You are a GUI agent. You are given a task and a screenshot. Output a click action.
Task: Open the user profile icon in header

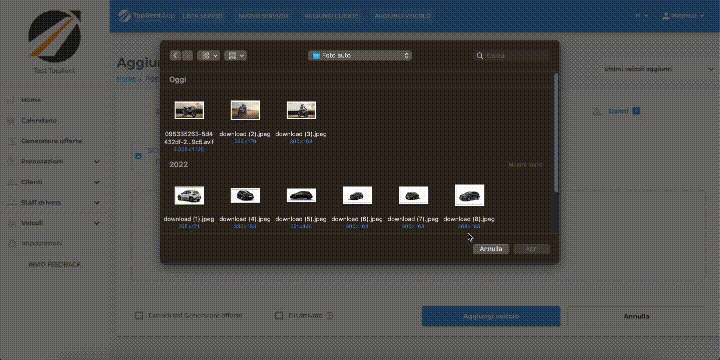coord(666,16)
